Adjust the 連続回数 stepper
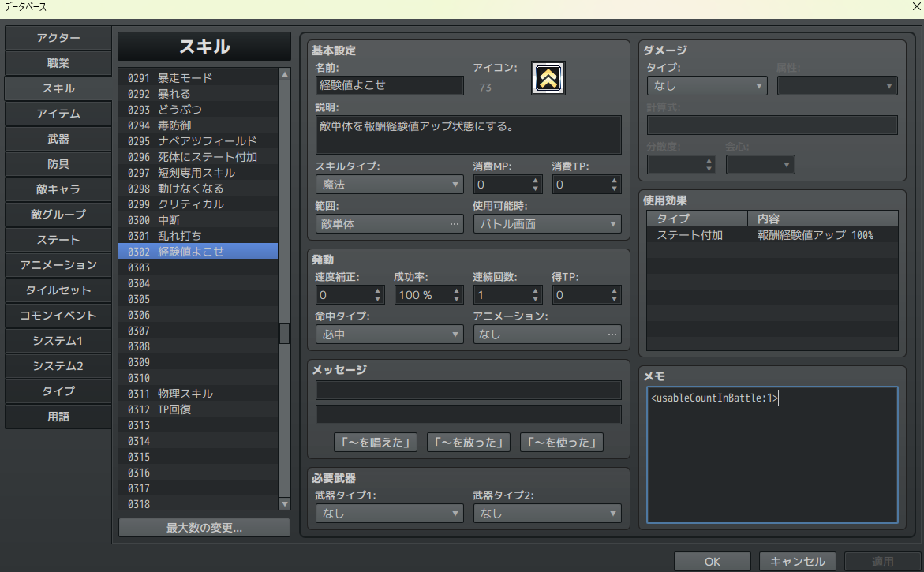Screen dimensions: 924x572 (x=536, y=294)
